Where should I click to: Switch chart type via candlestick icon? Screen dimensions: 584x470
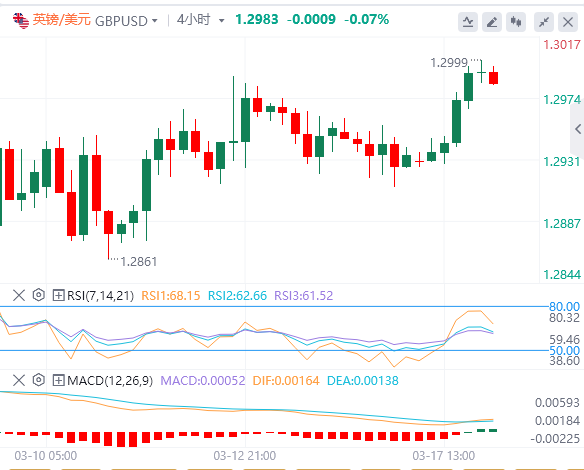(516, 22)
